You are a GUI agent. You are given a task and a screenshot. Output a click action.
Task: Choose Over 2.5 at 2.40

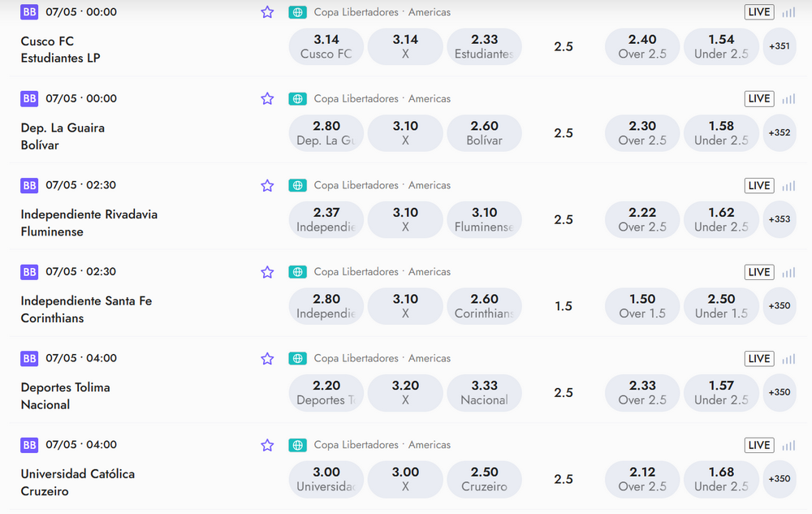[x=642, y=46]
